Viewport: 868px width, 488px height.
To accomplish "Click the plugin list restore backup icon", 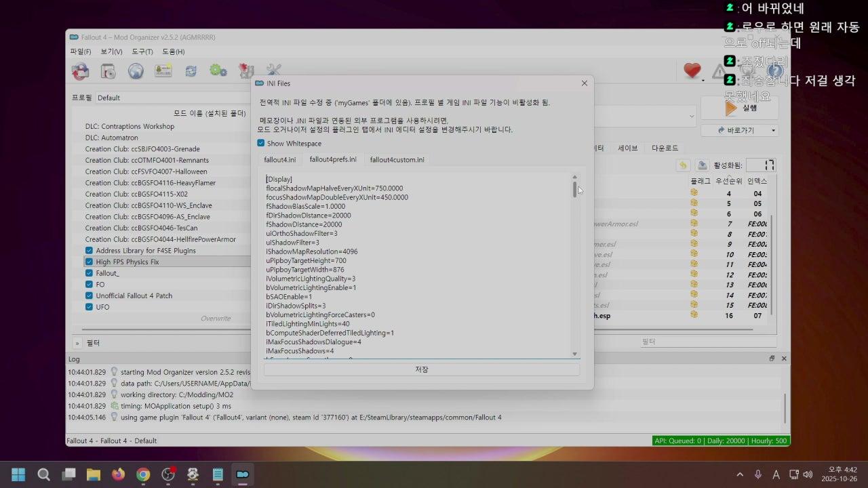I will [x=683, y=165].
